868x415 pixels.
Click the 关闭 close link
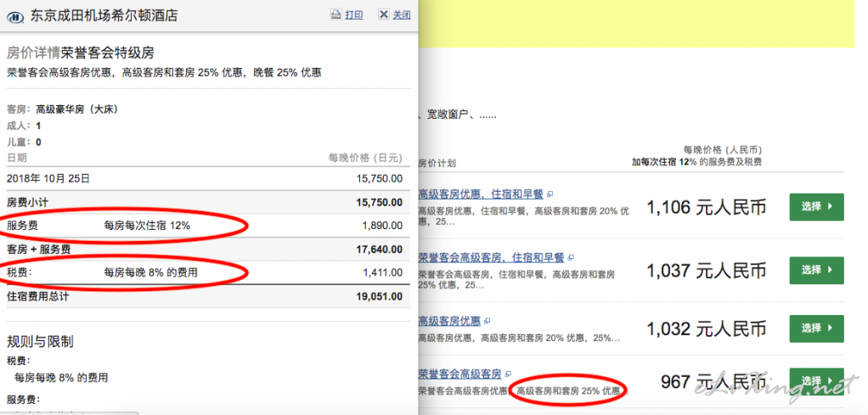[x=402, y=14]
